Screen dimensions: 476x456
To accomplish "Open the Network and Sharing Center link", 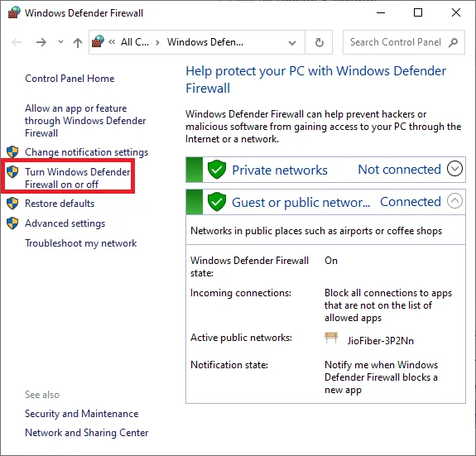I will click(x=87, y=433).
